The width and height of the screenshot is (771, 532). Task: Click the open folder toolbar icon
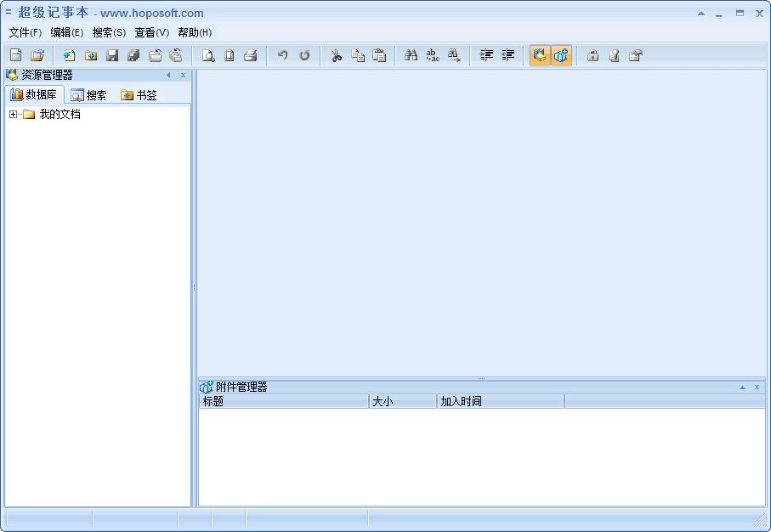tap(37, 55)
